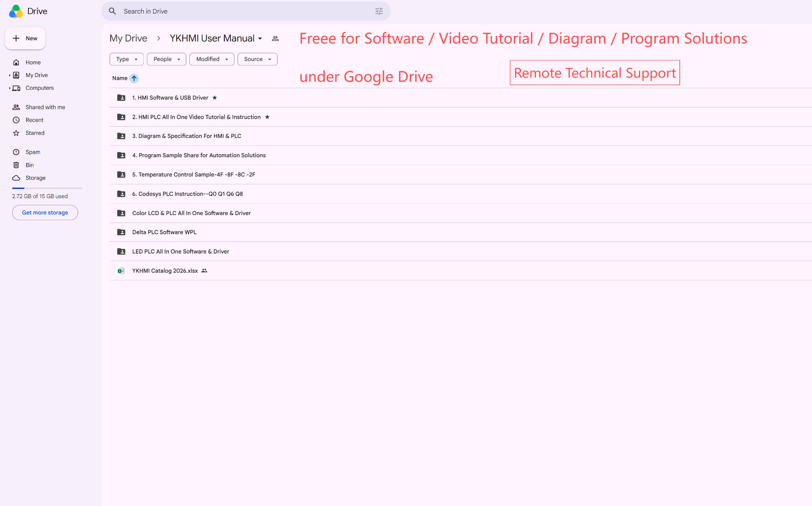This screenshot has width=812, height=506.
Task: Open the People filter dropdown
Action: click(166, 59)
